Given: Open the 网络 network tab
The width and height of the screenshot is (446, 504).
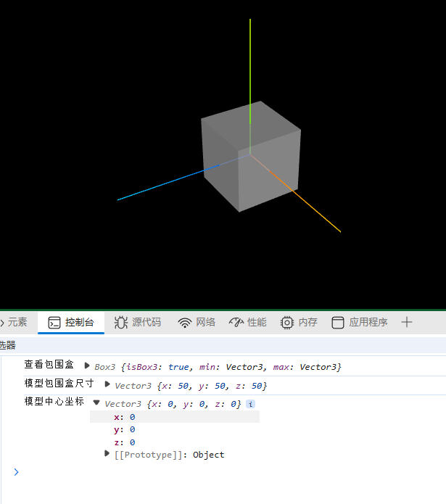Looking at the screenshot, I should coord(197,323).
